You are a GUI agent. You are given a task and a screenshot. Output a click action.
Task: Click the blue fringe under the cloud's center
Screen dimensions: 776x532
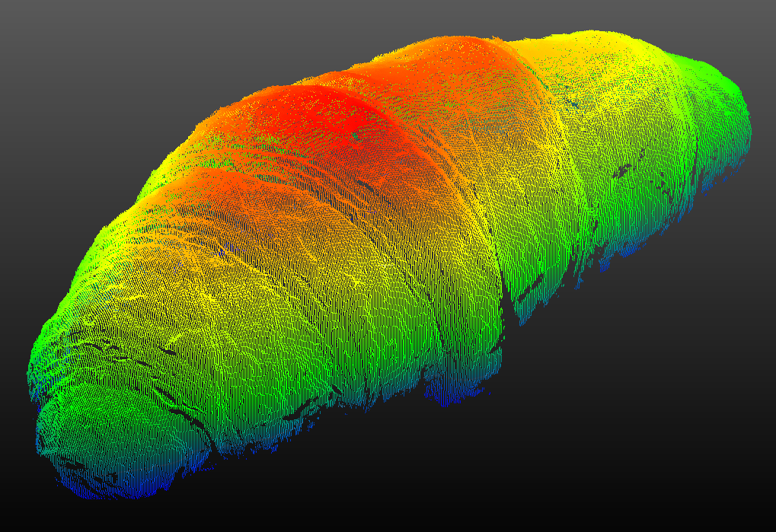(x=449, y=394)
